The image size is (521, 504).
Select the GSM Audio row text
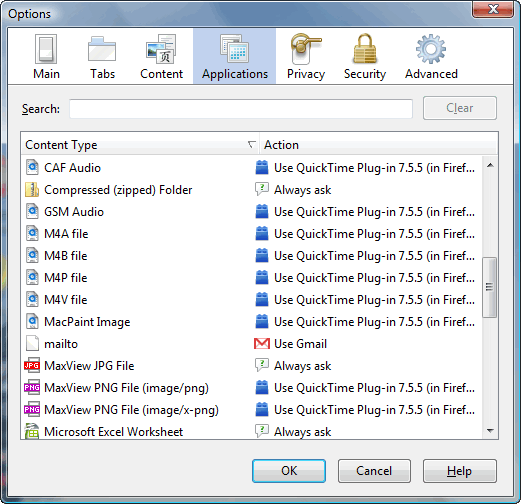tap(74, 212)
